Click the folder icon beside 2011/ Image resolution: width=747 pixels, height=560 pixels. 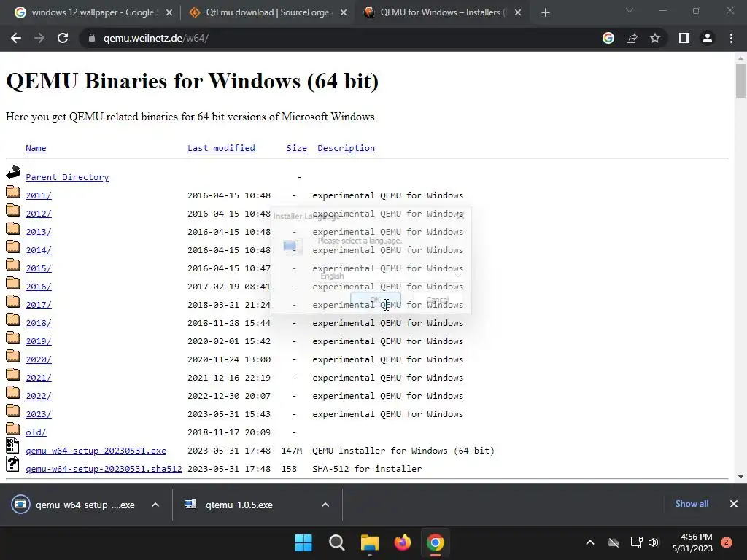coord(13,192)
